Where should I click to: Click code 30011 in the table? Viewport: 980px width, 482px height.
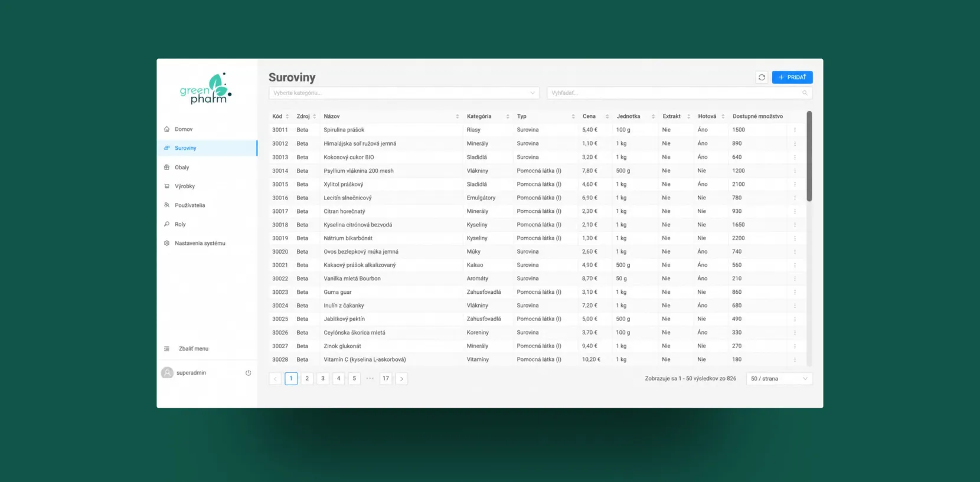(280, 130)
